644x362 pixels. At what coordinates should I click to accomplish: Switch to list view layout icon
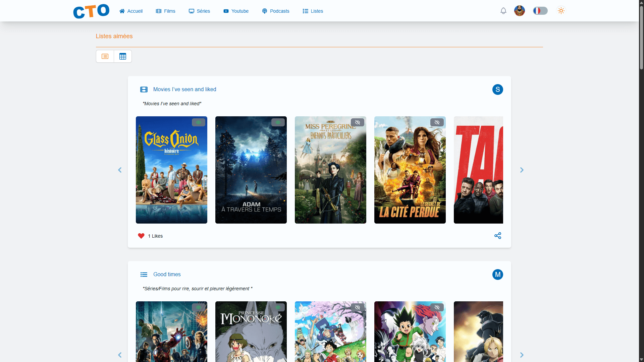coord(105,56)
